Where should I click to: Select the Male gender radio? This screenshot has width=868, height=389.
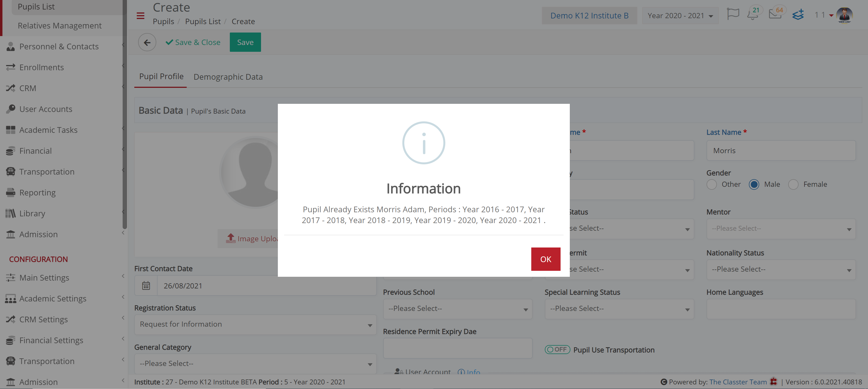[x=754, y=184]
